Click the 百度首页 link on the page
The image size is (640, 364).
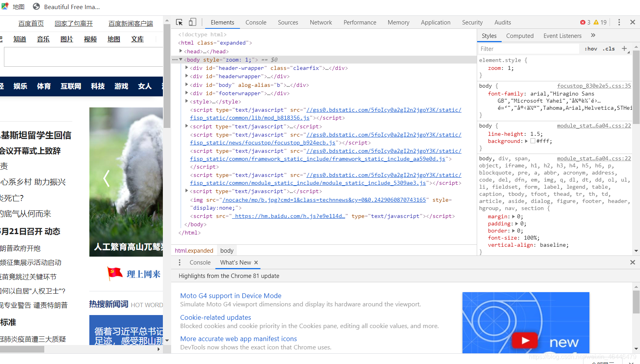pyautogui.click(x=31, y=24)
